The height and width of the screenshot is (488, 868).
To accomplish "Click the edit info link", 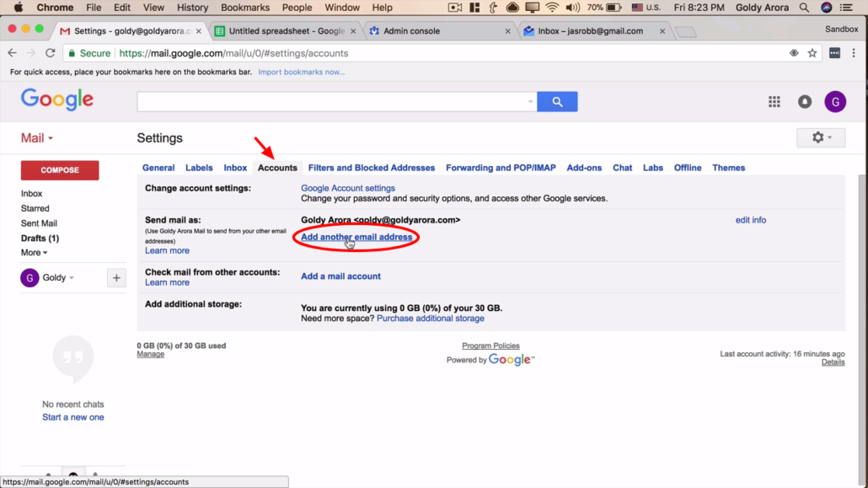I will tap(751, 220).
